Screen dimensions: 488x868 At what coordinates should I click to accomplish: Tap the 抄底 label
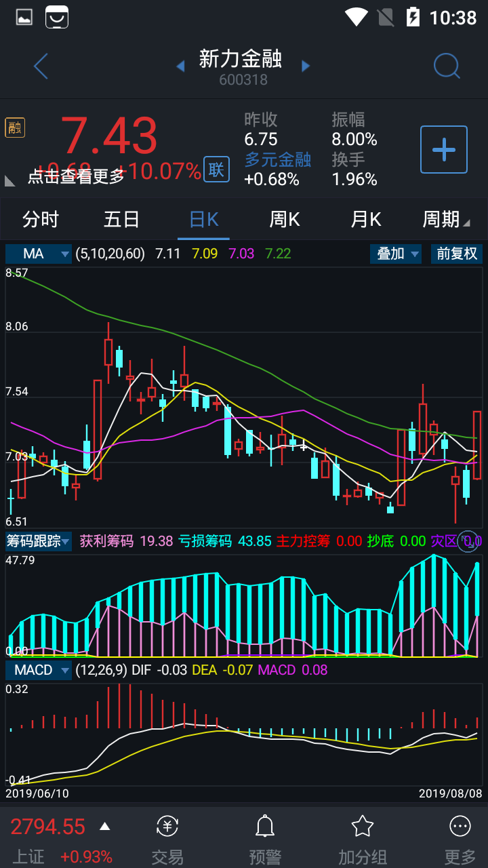click(380, 541)
